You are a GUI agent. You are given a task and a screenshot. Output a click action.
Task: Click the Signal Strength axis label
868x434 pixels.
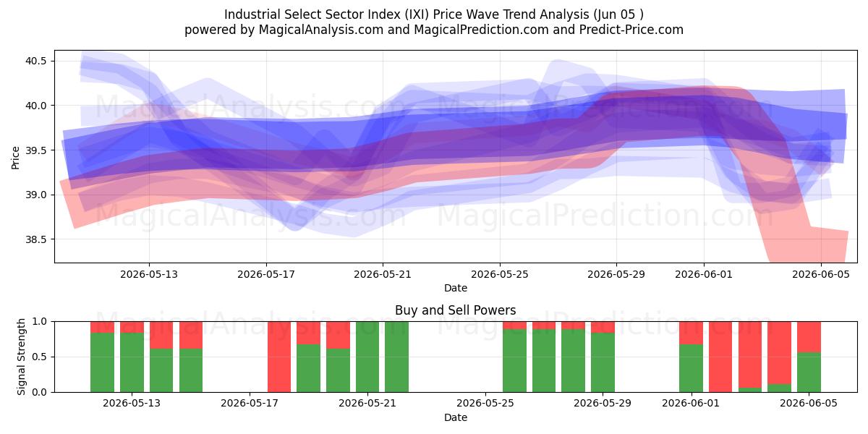(x=22, y=357)
